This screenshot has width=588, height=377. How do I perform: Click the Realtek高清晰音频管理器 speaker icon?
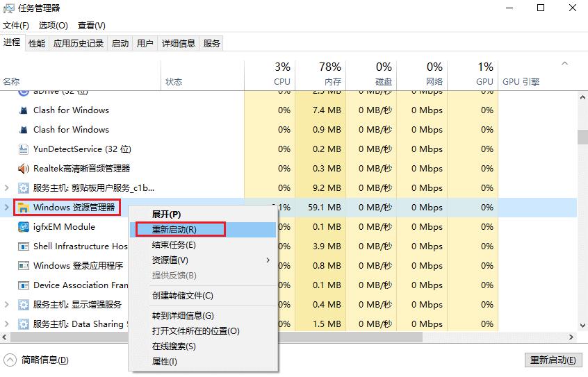(x=24, y=168)
